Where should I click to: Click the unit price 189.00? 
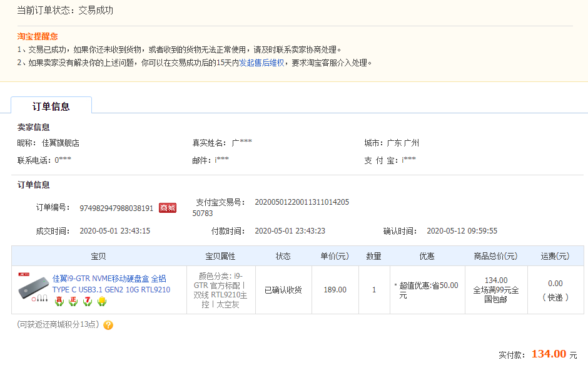335,290
